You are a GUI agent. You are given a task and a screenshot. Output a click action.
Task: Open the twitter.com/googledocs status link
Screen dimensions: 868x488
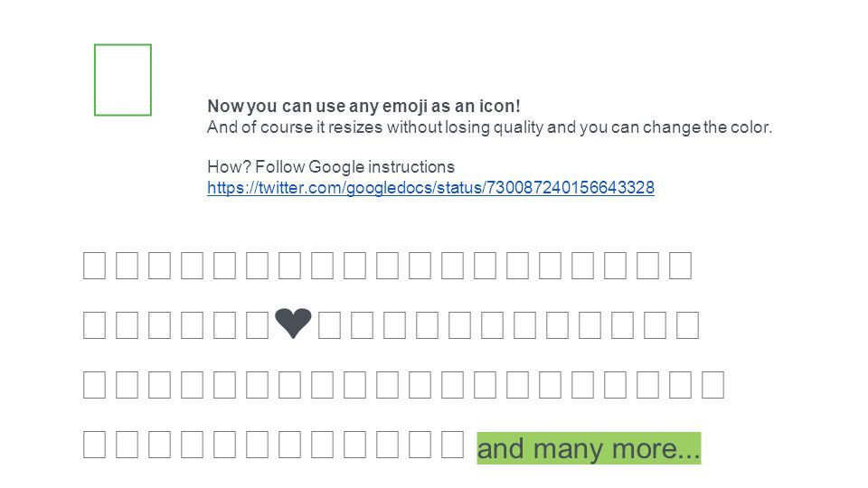pyautogui.click(x=430, y=188)
